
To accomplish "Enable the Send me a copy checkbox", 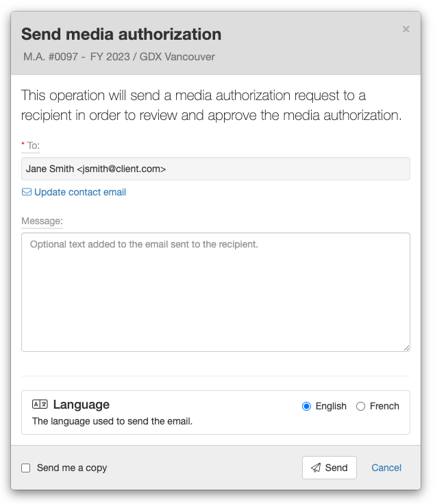I will tap(25, 468).
